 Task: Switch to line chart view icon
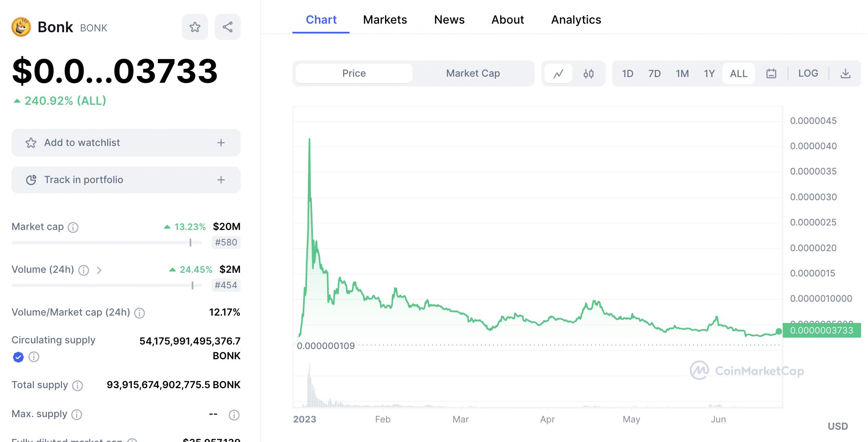coord(558,74)
